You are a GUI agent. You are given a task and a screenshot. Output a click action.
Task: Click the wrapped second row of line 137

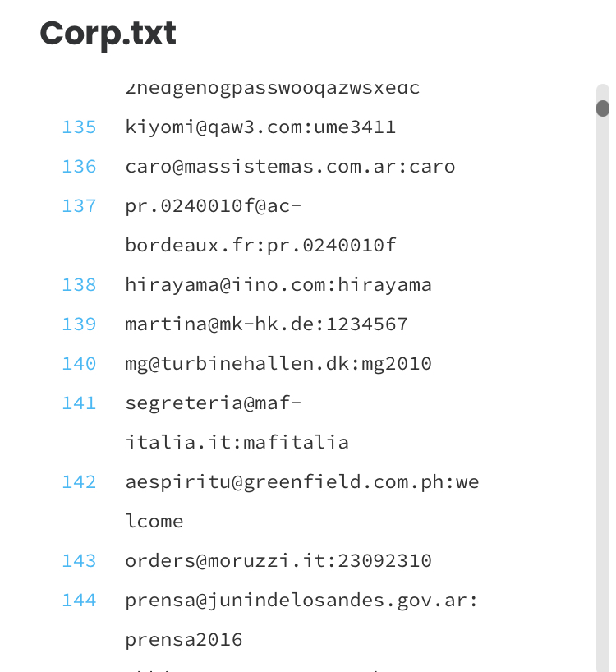coord(261,246)
